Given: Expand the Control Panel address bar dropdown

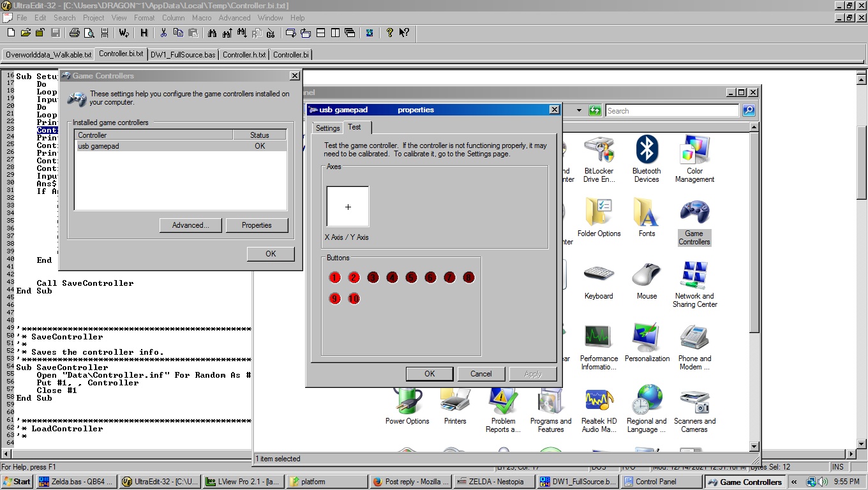Looking at the screenshot, I should point(579,110).
